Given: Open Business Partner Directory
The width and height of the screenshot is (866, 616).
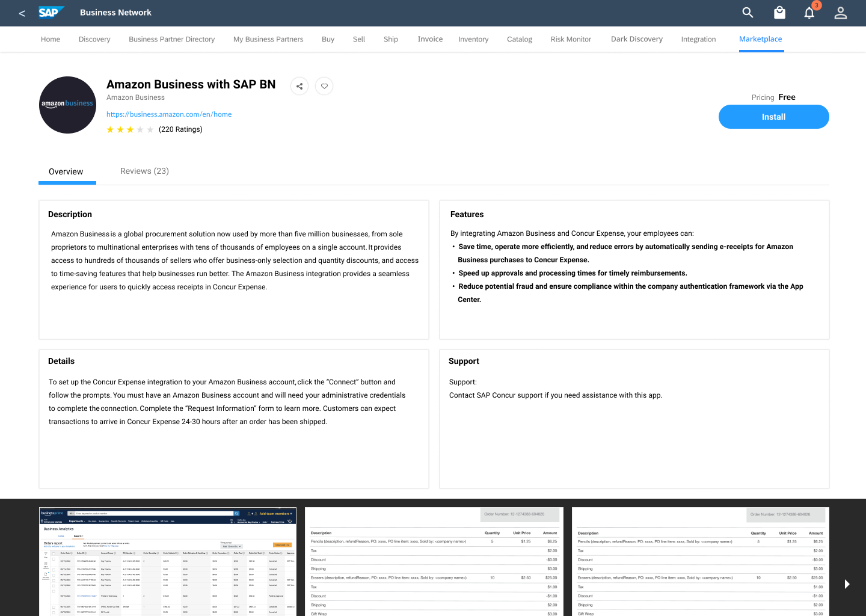Looking at the screenshot, I should 171,39.
